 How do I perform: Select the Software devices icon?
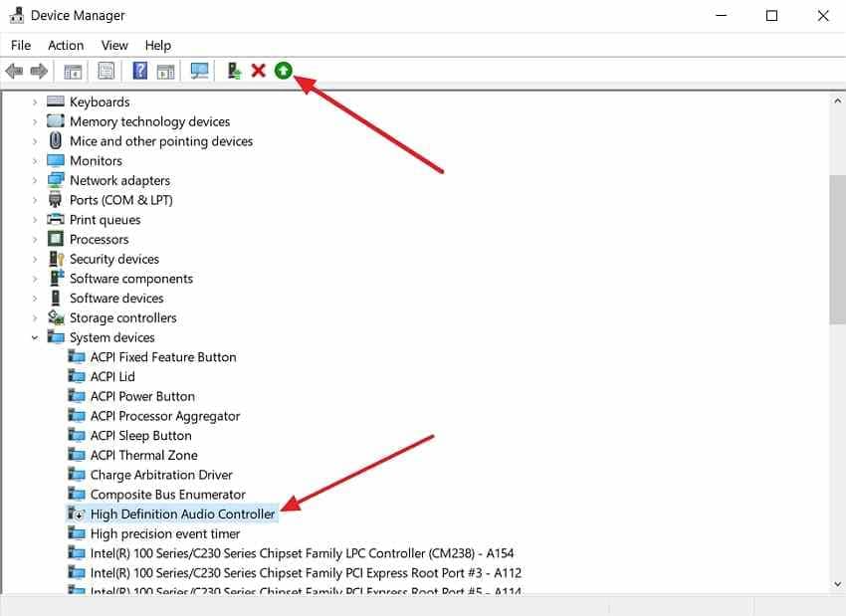pyautogui.click(x=56, y=298)
